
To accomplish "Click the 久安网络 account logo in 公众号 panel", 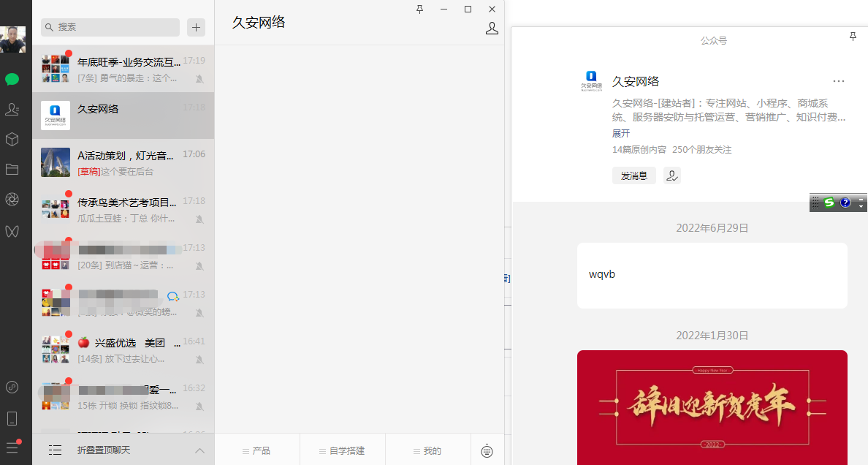I will point(591,80).
